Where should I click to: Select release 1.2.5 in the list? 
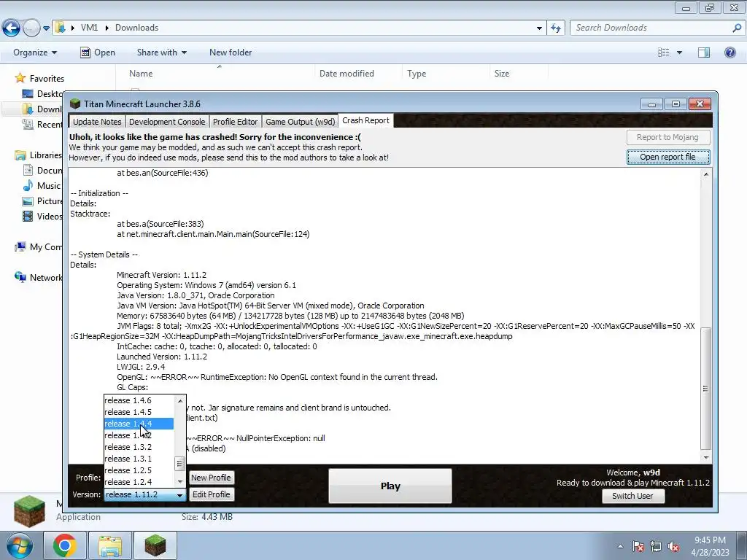pos(139,470)
